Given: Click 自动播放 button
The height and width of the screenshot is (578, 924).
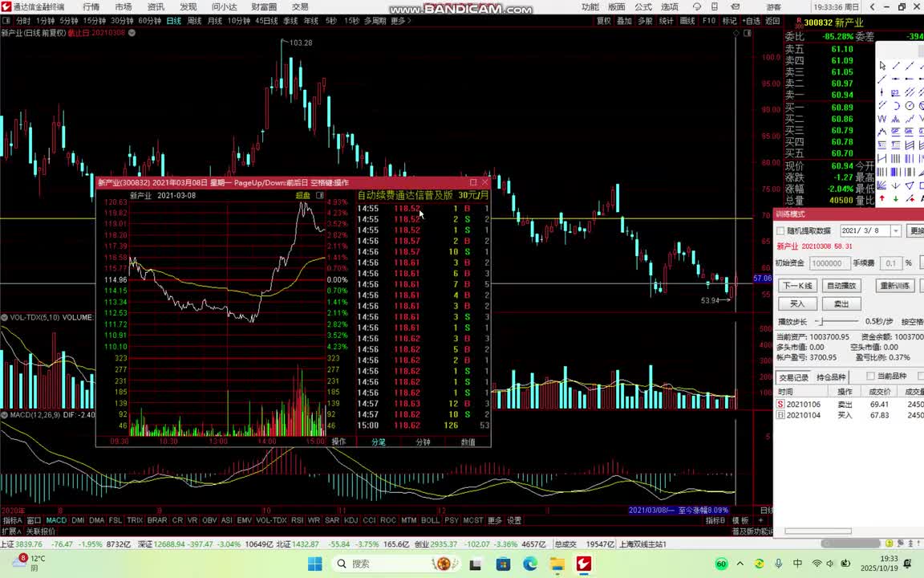Looking at the screenshot, I should click(x=841, y=286).
